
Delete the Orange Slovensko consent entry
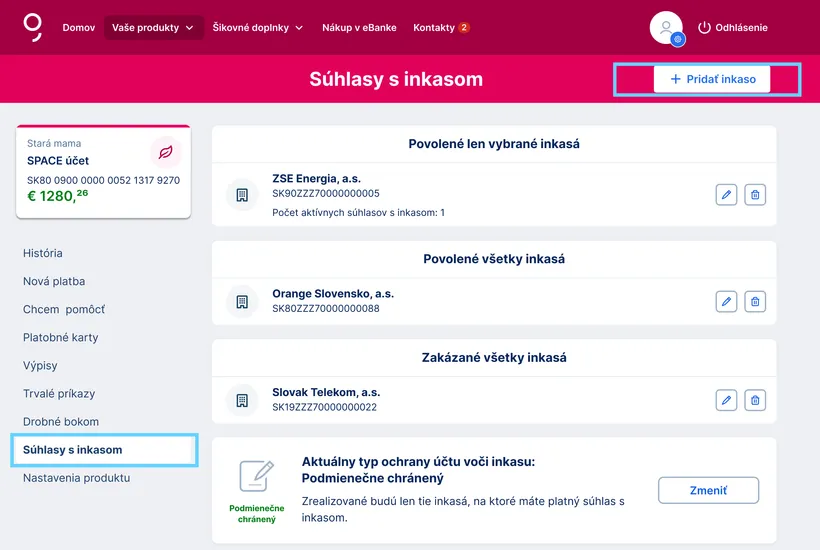pyautogui.click(x=755, y=302)
